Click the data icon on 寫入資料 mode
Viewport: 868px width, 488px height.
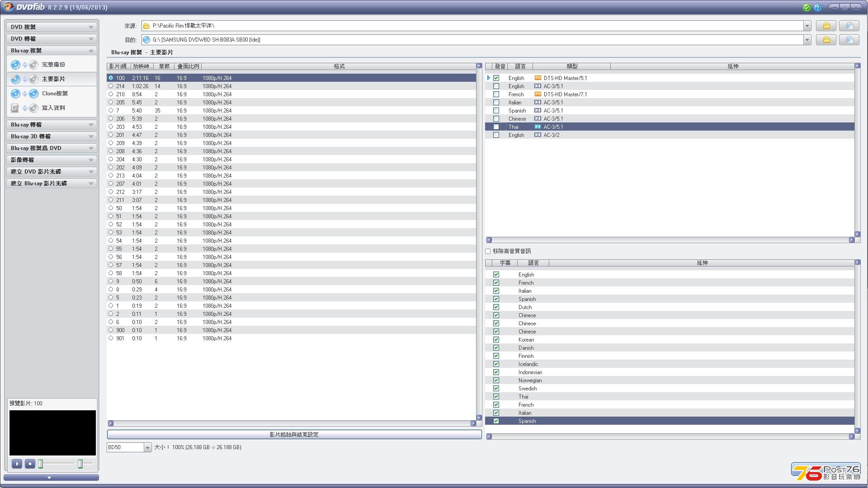pyautogui.click(x=14, y=108)
